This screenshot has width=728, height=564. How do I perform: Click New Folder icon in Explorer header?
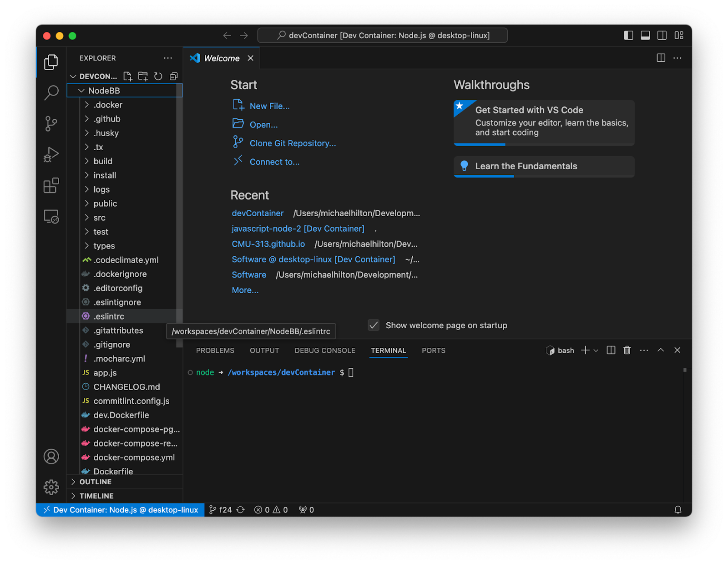(143, 76)
